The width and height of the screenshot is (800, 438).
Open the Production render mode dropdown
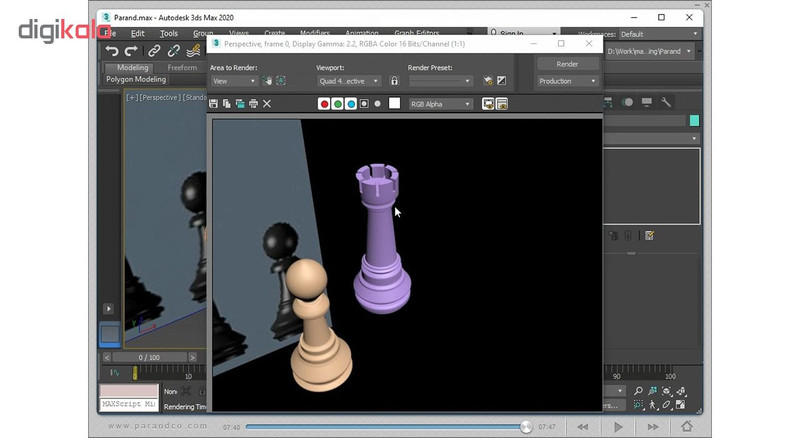(x=567, y=81)
